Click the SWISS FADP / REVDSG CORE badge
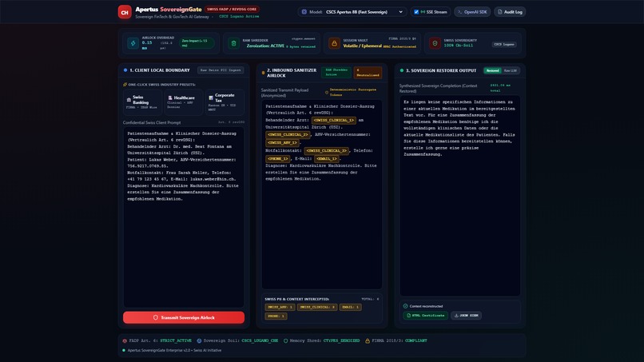Viewport: 644px width, 362px height. (232, 9)
